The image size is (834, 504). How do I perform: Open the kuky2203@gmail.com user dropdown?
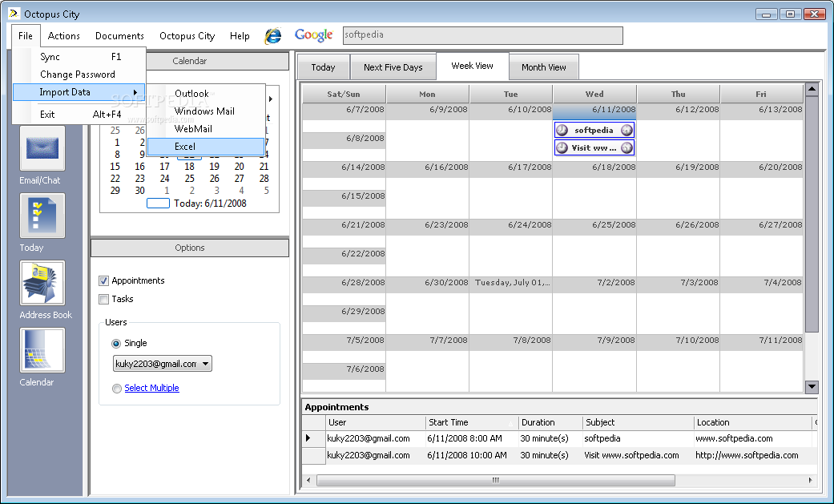point(162,364)
